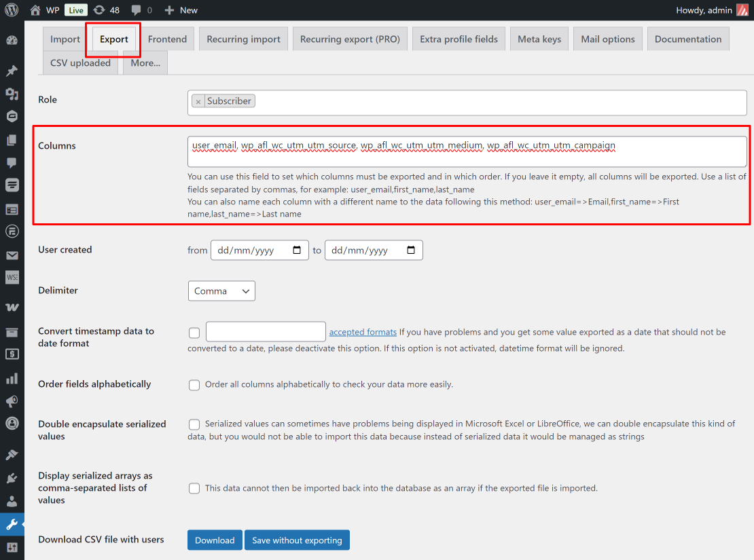Viewport: 754px width, 560px height.
Task: Switch to the Frontend tab
Action: [x=167, y=39]
